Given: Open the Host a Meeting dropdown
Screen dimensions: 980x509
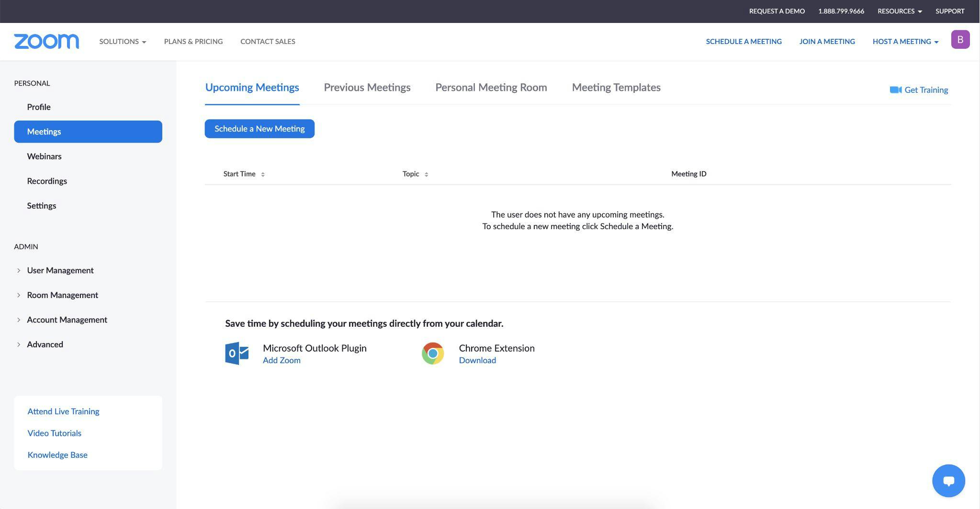Looking at the screenshot, I should (905, 42).
